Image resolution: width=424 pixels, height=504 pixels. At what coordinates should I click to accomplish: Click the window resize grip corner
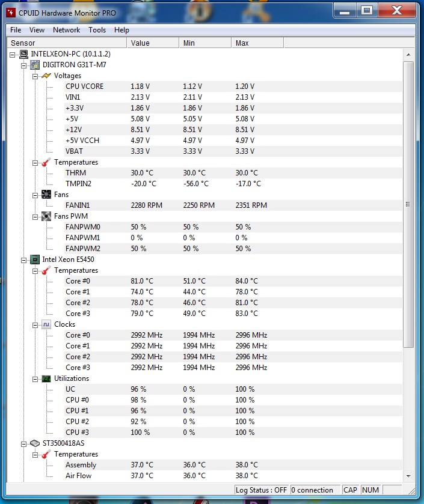click(412, 491)
